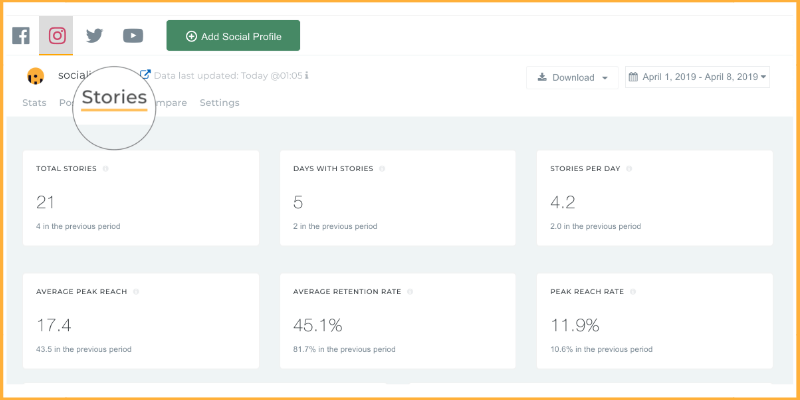The width and height of the screenshot is (800, 400).
Task: Switch to the YouTube profile icon
Action: 133,36
